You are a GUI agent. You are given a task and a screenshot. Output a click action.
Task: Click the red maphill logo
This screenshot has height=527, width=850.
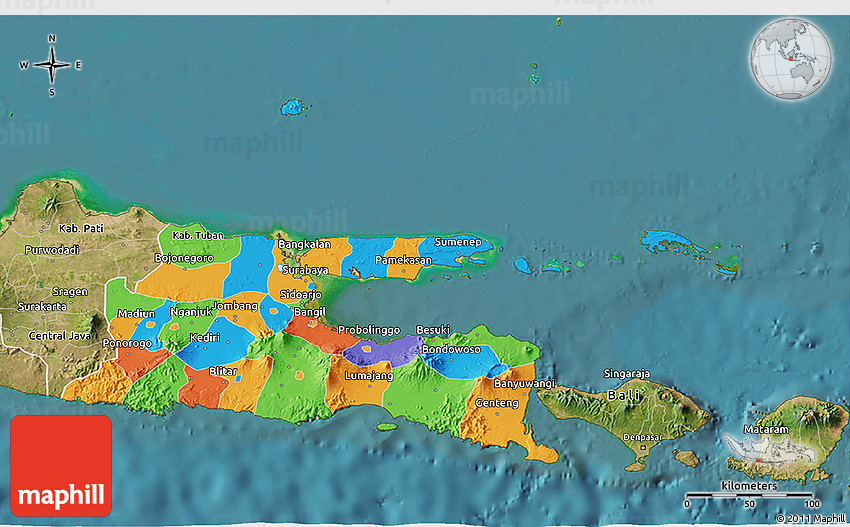(x=61, y=465)
